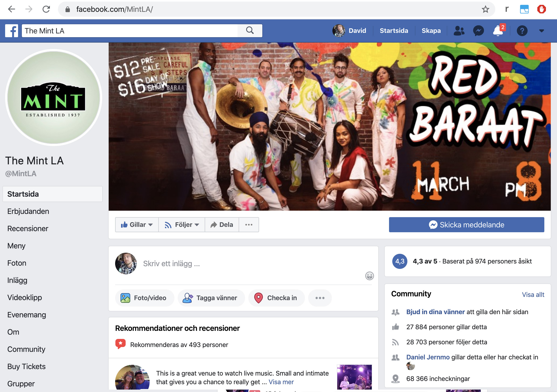557x392 pixels.
Task: Open Inlägg in the sidebar
Action: click(x=17, y=280)
